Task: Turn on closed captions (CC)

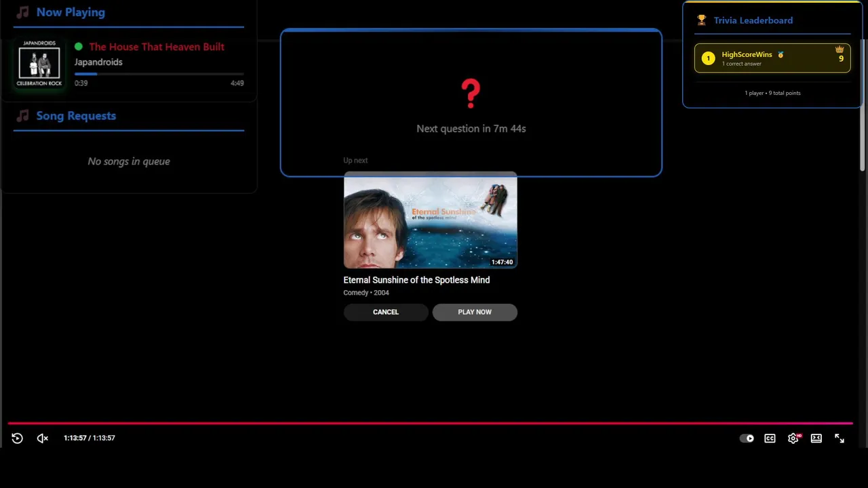Action: [770, 439]
